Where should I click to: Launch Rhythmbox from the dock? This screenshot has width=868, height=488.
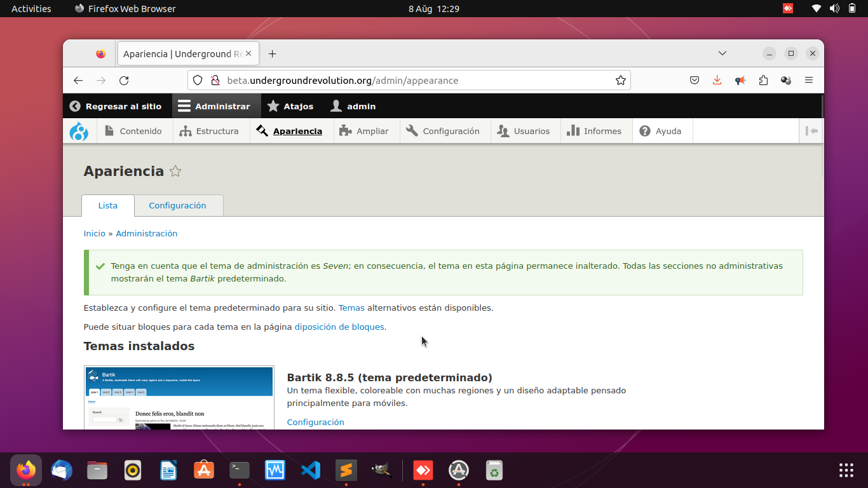coord(133,470)
